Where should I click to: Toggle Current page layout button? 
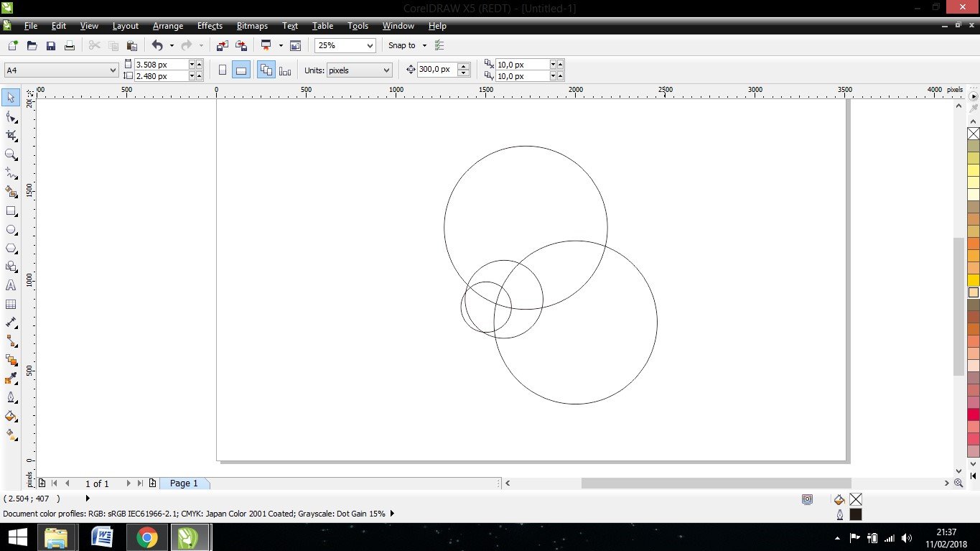tap(285, 70)
